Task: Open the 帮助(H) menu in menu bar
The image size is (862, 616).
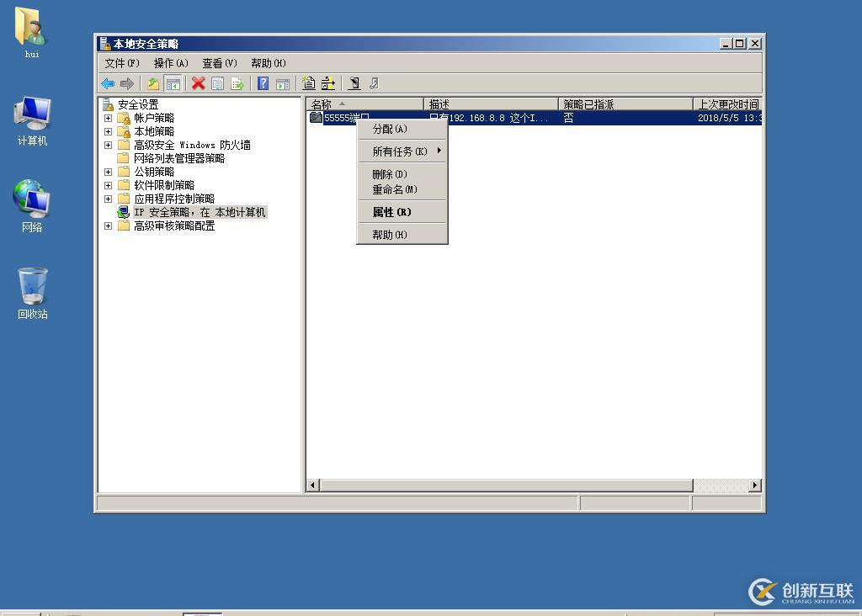Action: click(269, 63)
